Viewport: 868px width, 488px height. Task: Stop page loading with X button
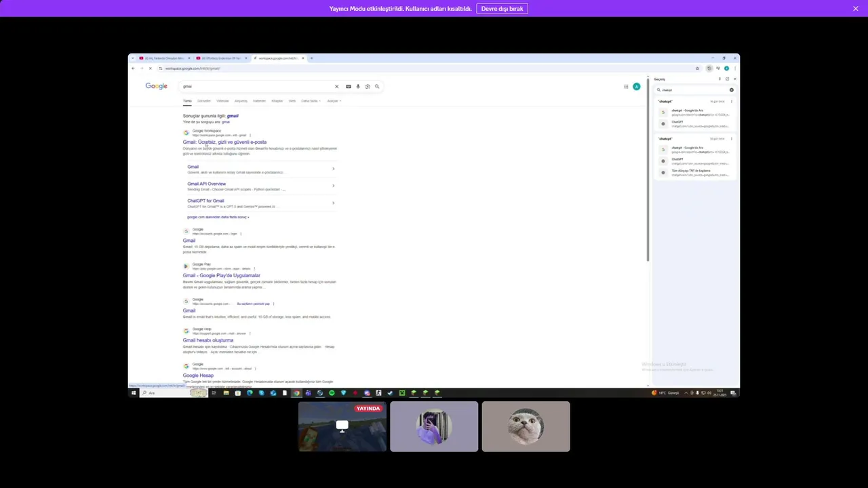point(151,68)
